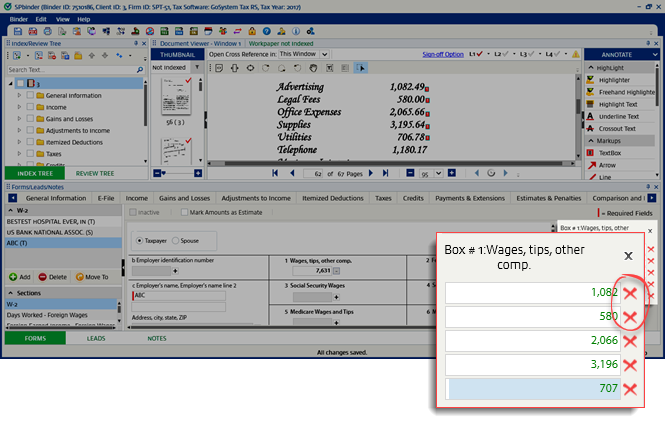Expand the Gains and Losses folder
This screenshot has height=428, width=665.
[19, 119]
